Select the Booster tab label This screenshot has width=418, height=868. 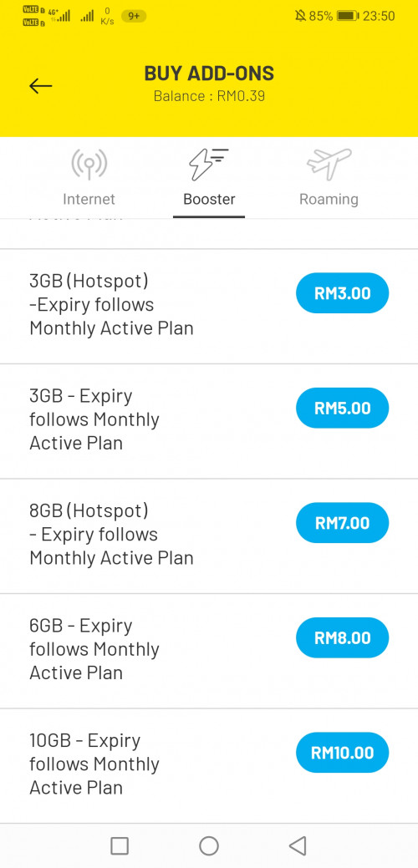209,199
